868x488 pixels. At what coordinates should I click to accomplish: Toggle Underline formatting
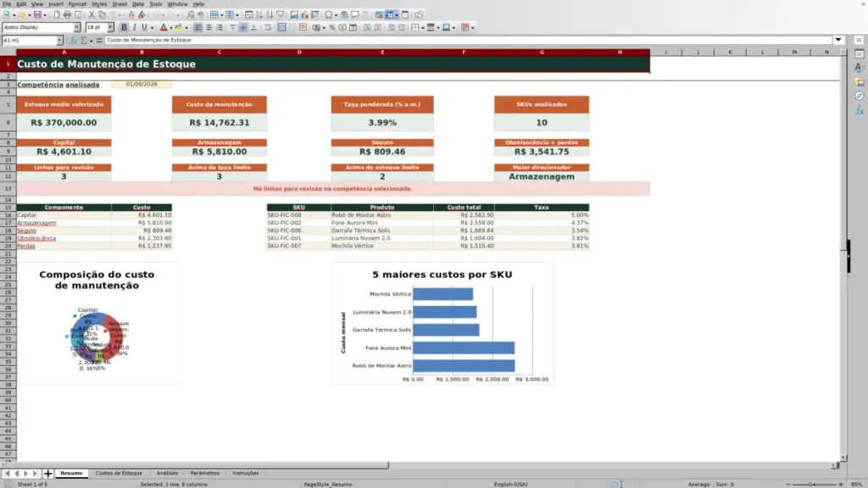point(144,28)
